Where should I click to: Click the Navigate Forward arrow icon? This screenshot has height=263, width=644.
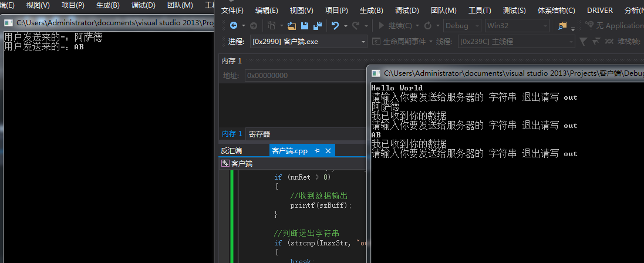point(254,25)
